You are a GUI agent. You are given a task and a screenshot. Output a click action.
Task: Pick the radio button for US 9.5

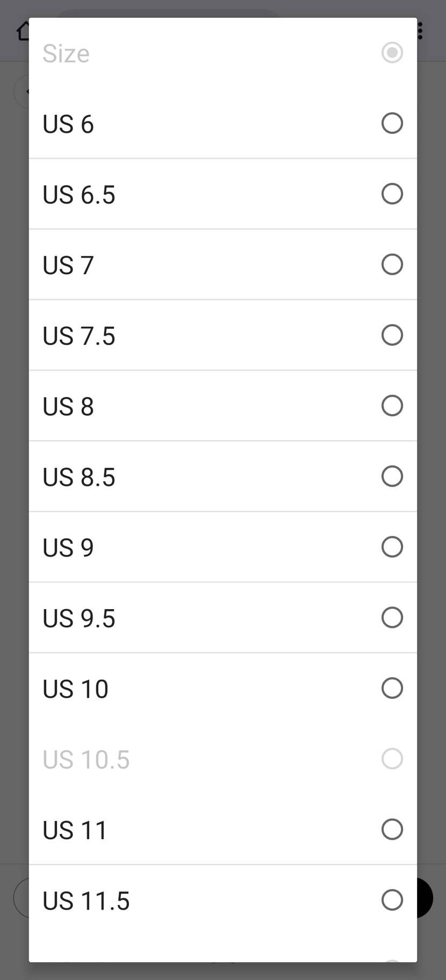(x=392, y=617)
